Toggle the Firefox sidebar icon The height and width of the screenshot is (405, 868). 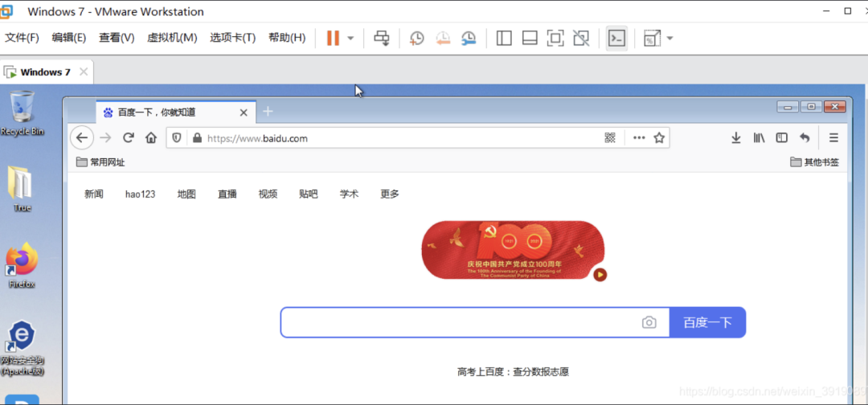[x=782, y=137]
